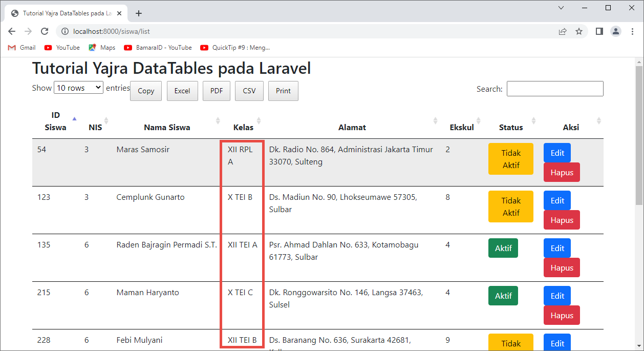
Task: Export the table using the Excel button
Action: (182, 91)
